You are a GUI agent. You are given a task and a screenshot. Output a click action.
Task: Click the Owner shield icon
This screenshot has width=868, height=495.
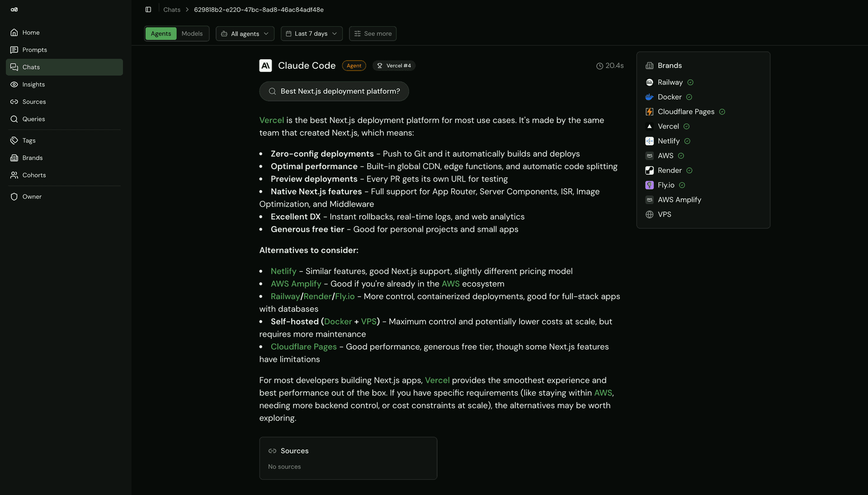(x=14, y=197)
